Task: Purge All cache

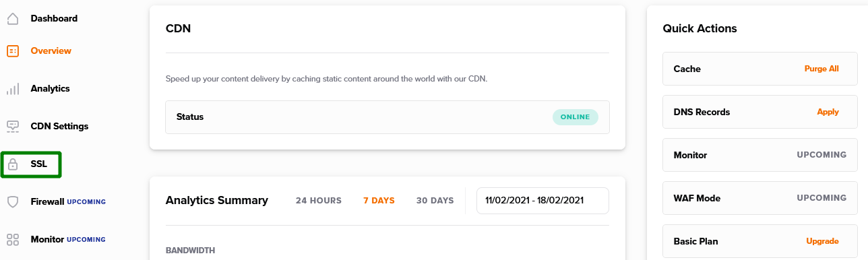Action: tap(821, 69)
